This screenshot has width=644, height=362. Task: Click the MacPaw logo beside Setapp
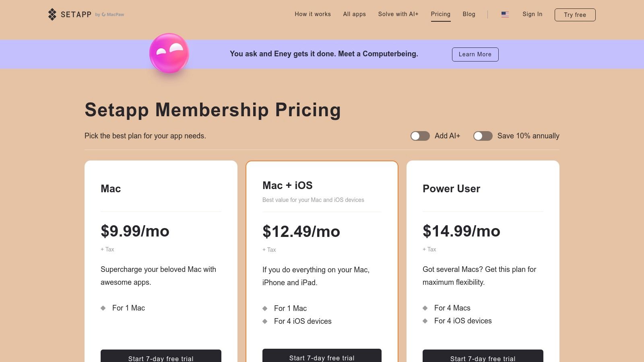(x=113, y=14)
